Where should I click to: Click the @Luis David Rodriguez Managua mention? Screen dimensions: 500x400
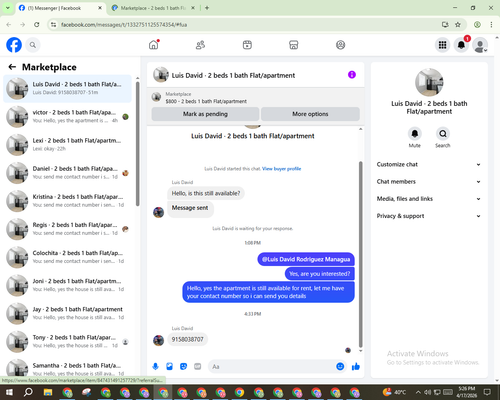(306, 259)
